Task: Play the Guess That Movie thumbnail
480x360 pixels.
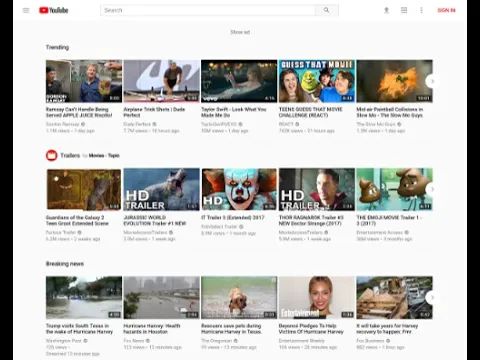Action: [x=317, y=81]
